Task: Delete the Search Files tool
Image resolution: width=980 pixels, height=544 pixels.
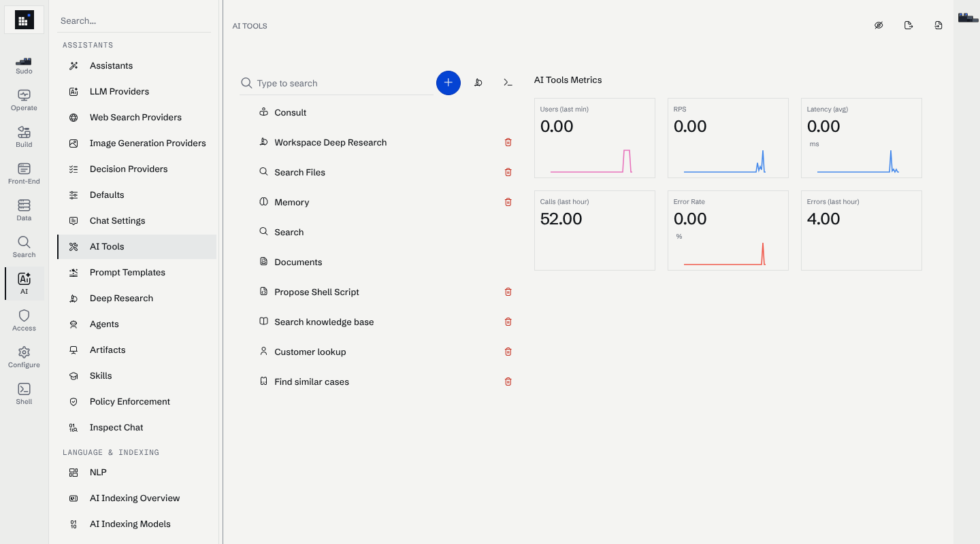Action: (508, 172)
